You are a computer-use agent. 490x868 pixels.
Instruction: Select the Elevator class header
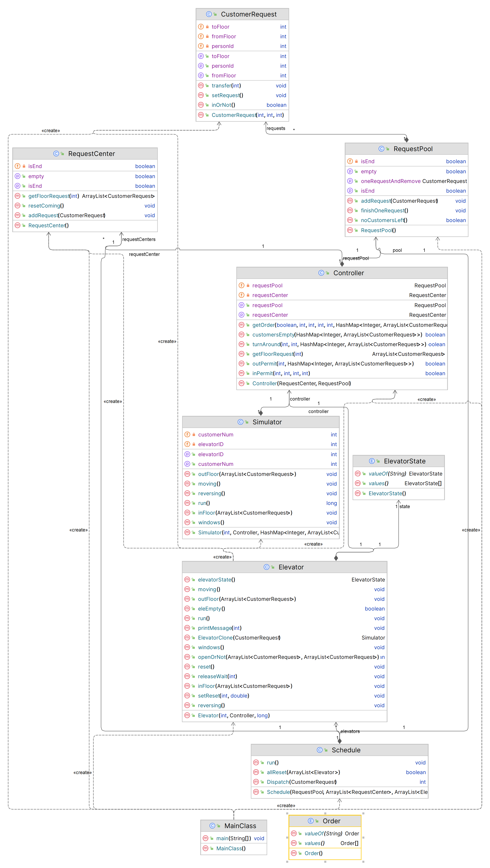click(284, 567)
